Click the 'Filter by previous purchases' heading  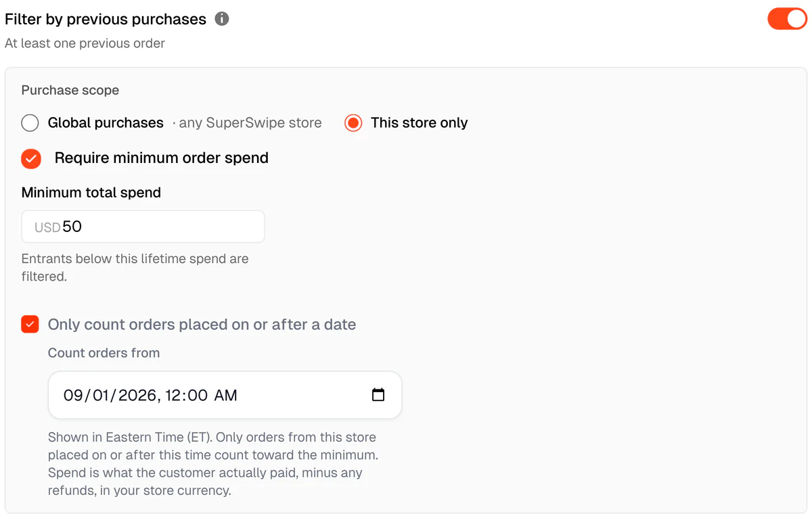(x=106, y=19)
